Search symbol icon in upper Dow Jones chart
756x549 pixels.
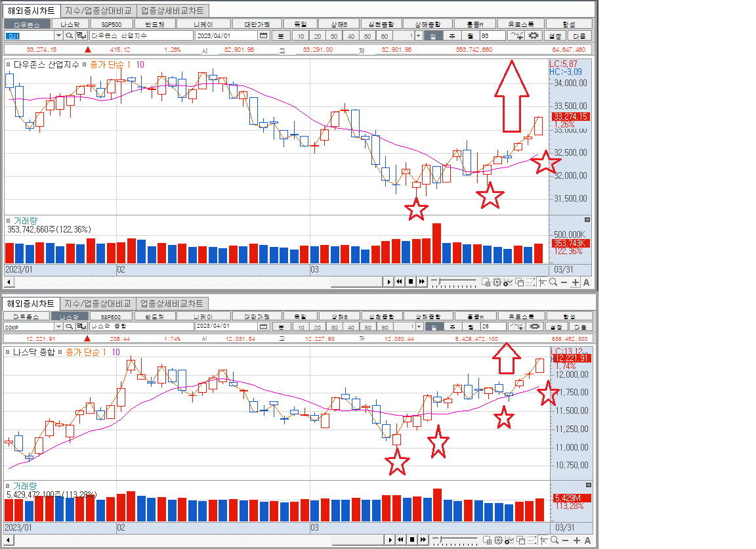pyautogui.click(x=70, y=35)
